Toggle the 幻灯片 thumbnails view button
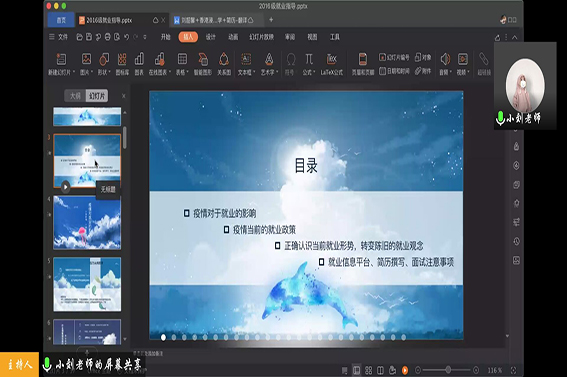This screenshot has width=567, height=377. [97, 96]
